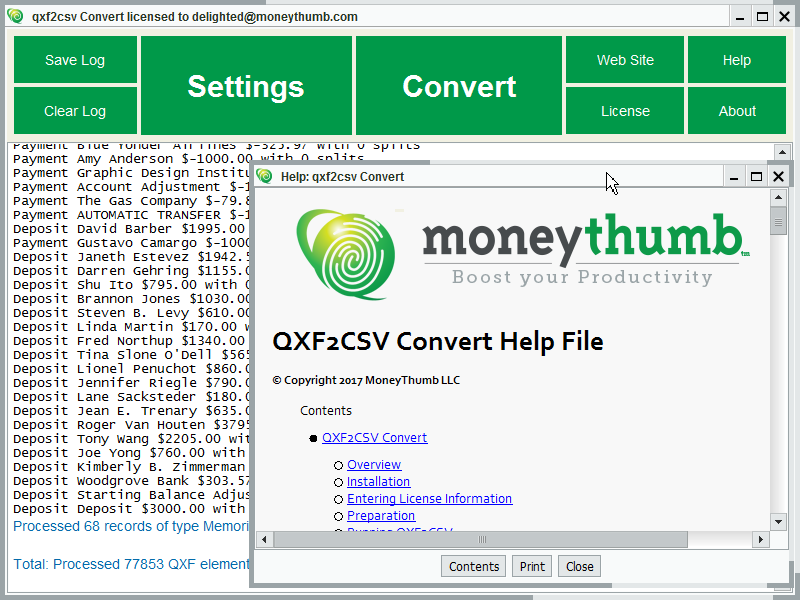The height and width of the screenshot is (600, 800).
Task: Click the 'Deposit Shu Ito' log line
Action: pyautogui.click(x=132, y=285)
